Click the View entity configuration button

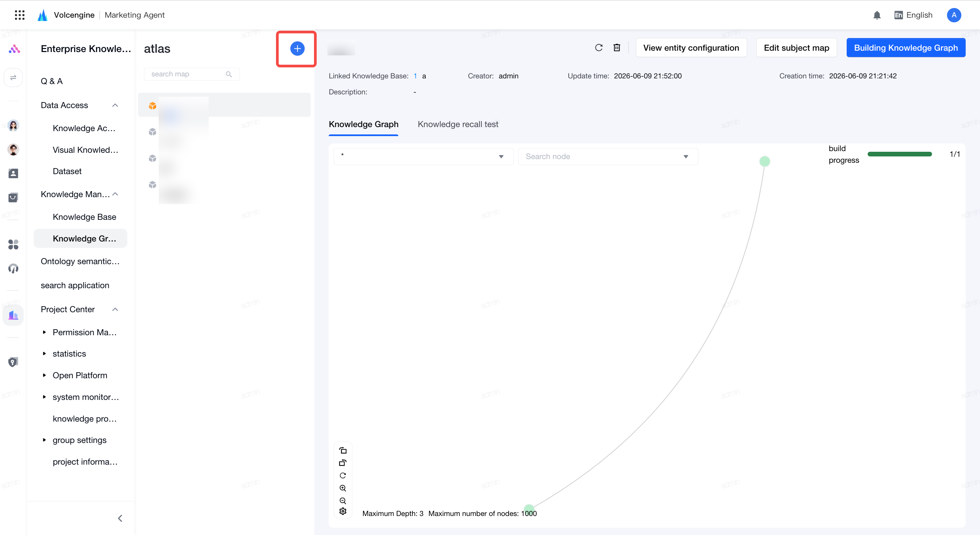tap(691, 48)
